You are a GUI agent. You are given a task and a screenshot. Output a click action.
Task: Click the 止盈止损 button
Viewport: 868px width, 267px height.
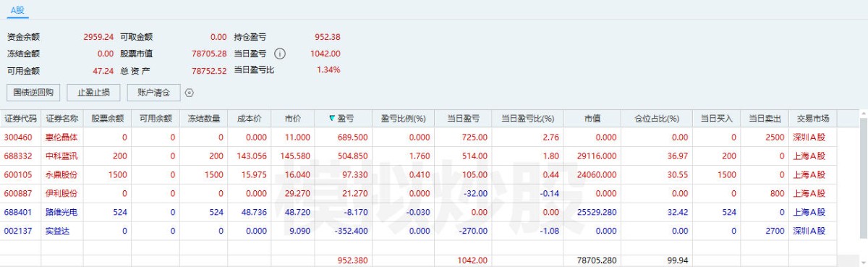(93, 93)
